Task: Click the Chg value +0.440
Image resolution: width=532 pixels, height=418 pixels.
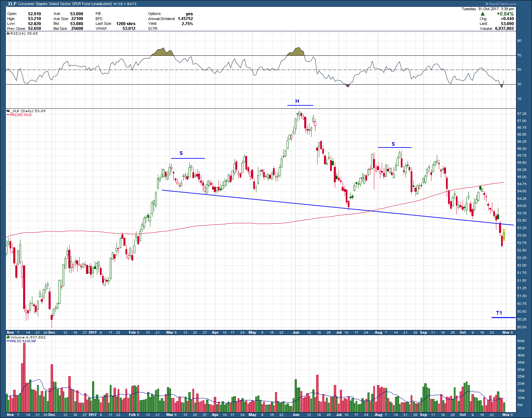Action: [x=507, y=19]
